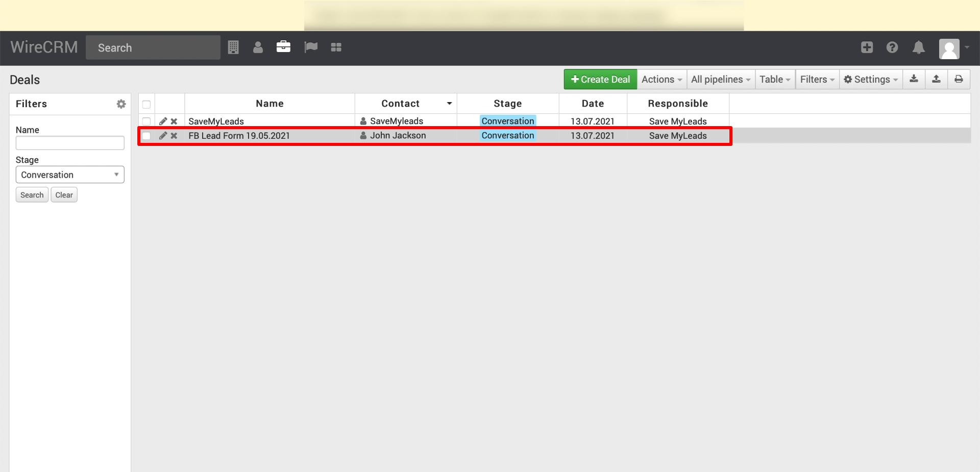Sort by the Stage column header

pos(507,104)
